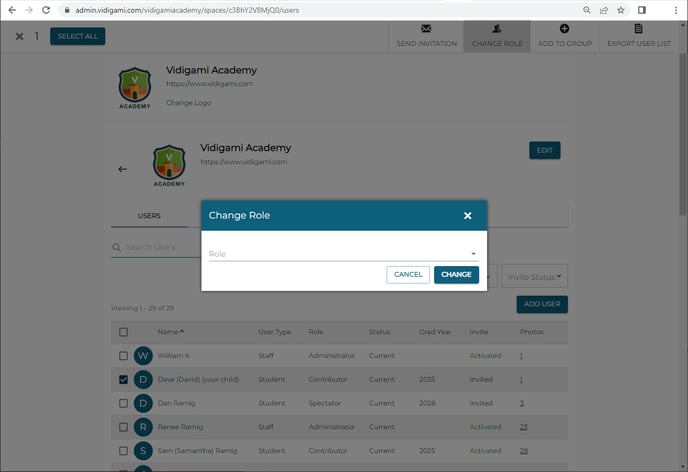688x472 pixels.
Task: Click the Grad Year column header
Action: (x=435, y=332)
